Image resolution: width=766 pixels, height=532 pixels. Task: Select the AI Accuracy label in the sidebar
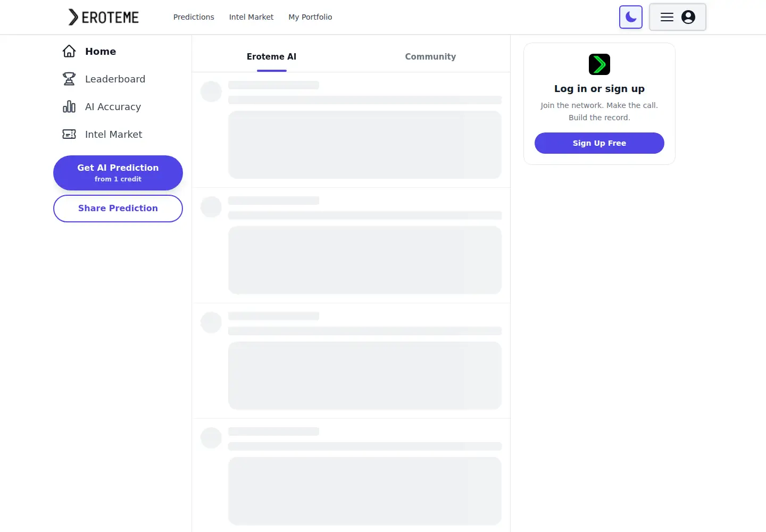pyautogui.click(x=113, y=106)
